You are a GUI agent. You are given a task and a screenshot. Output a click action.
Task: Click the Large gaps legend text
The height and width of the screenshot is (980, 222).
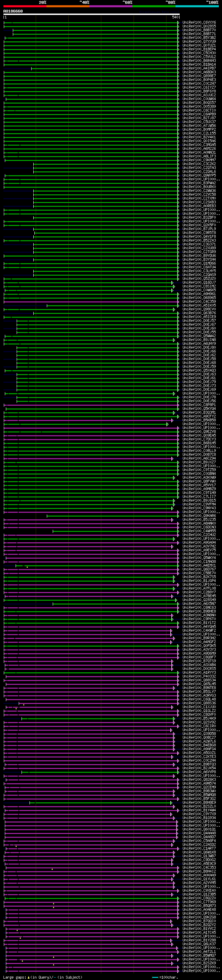pyautogui.click(x=15, y=977)
